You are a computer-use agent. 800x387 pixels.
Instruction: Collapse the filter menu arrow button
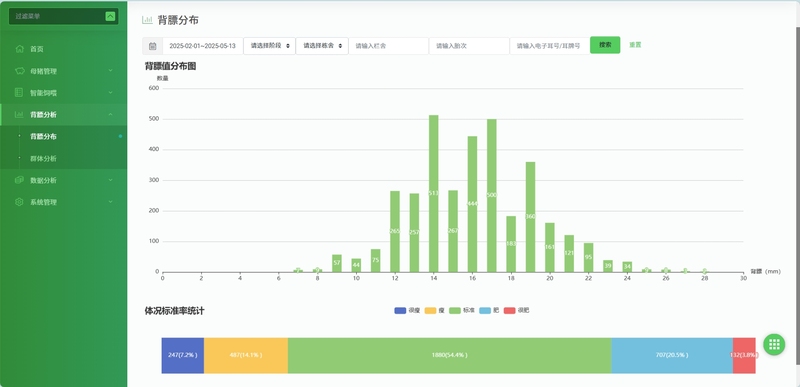[110, 16]
